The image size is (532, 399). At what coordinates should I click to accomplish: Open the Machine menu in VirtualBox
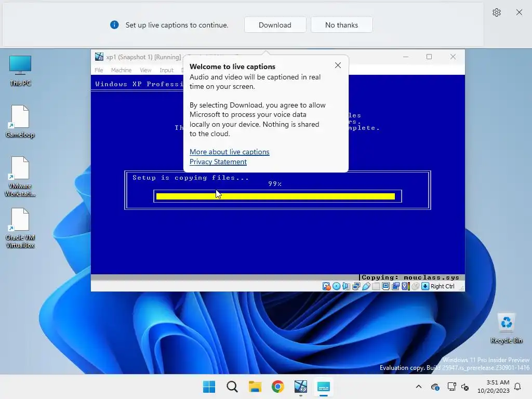tap(121, 70)
